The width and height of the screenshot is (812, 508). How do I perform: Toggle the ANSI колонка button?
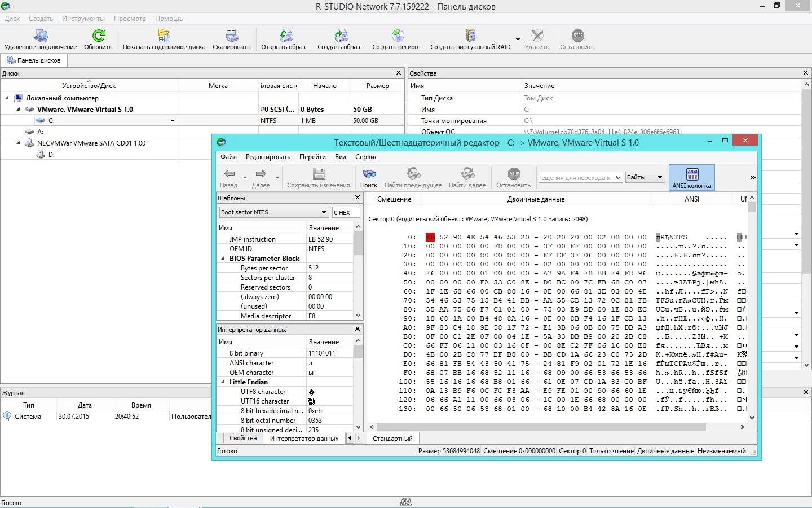[692, 177]
